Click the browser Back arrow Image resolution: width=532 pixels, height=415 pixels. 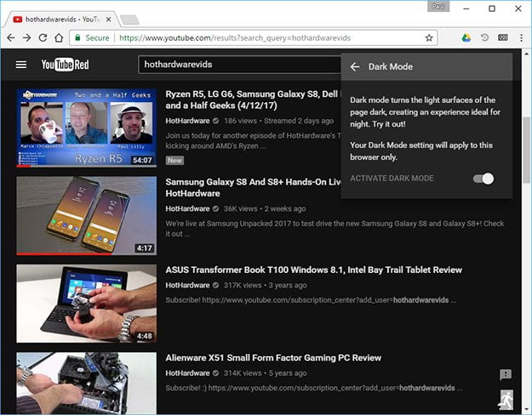(x=11, y=37)
